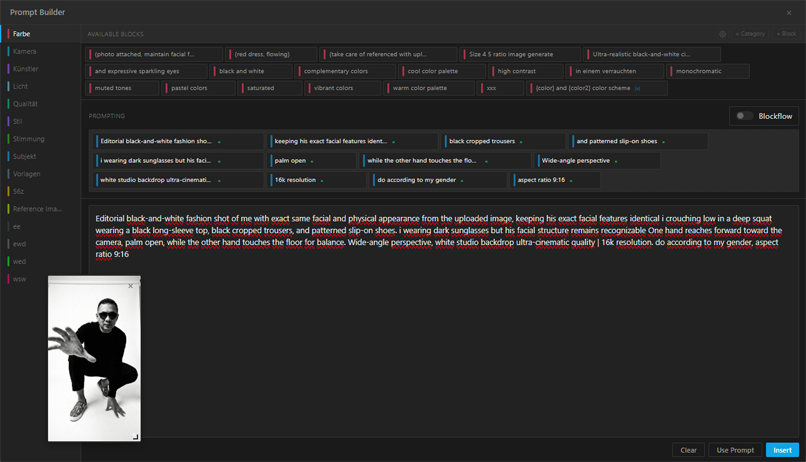Viewport: 806px width, 462px height.
Task: Close the Prompt Builder dialog
Action: pyautogui.click(x=789, y=13)
